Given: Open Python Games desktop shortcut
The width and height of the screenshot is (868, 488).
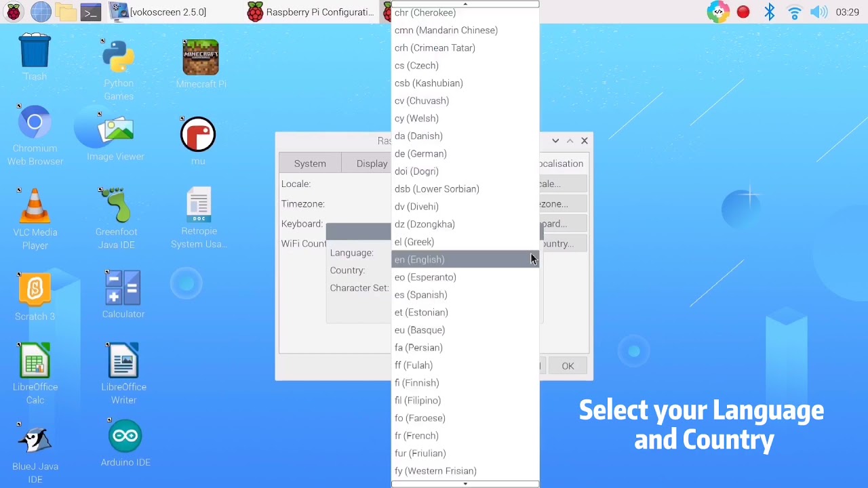Looking at the screenshot, I should (119, 70).
